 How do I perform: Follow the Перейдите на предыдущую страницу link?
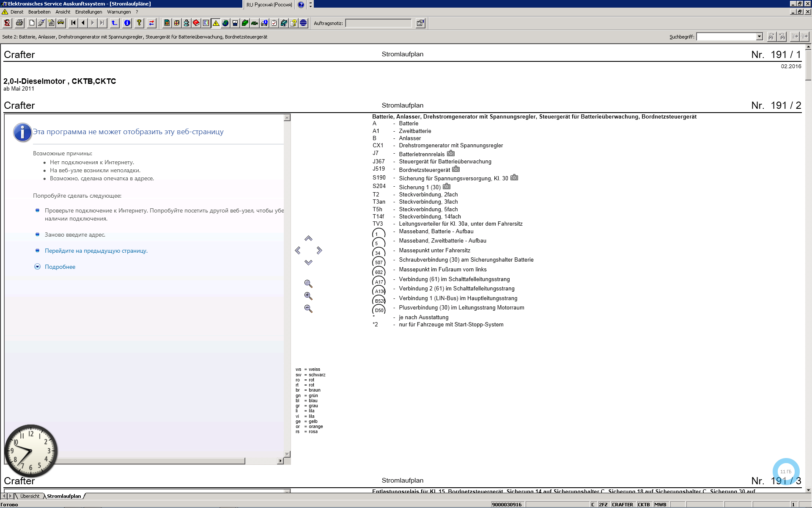(x=96, y=251)
